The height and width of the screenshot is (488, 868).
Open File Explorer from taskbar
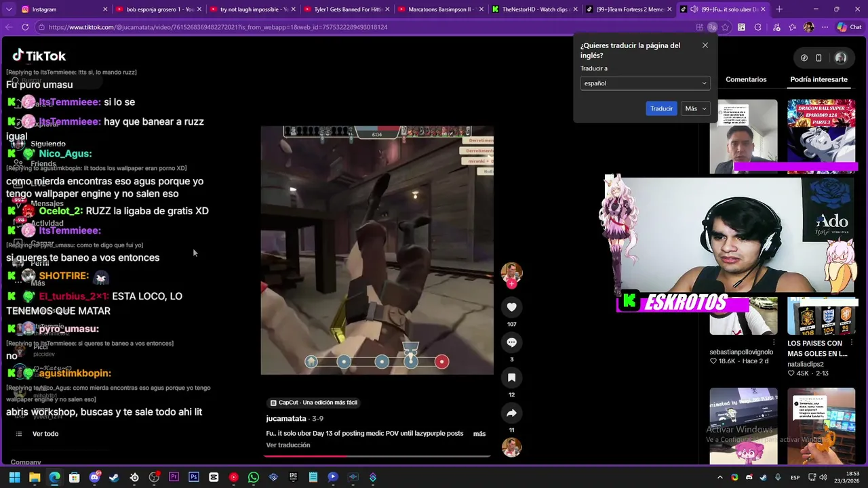tap(35, 477)
